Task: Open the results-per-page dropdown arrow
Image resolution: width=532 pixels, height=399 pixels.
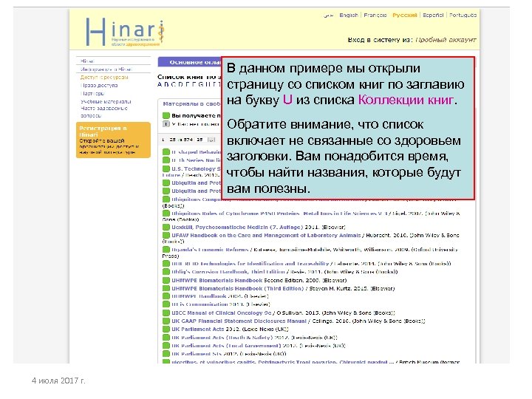Action: 211,140
